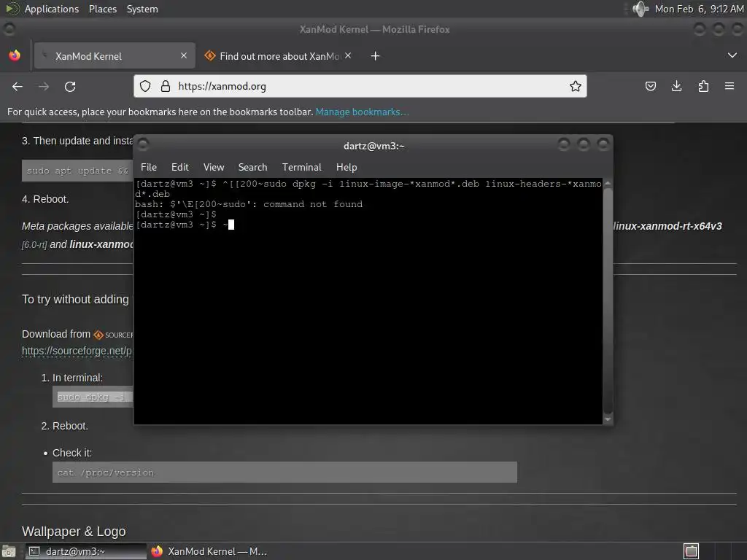Click the sourceforge.net download link on the page

click(x=77, y=351)
